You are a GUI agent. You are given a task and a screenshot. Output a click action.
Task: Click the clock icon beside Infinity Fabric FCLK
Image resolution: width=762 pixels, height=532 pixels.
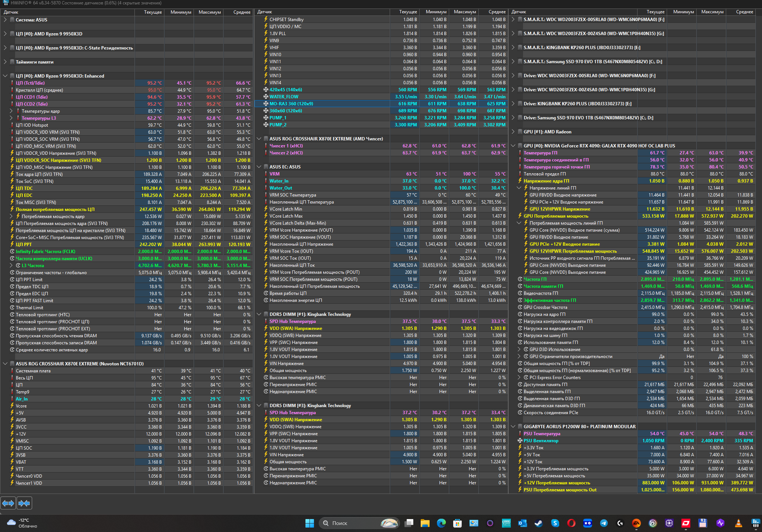12,252
